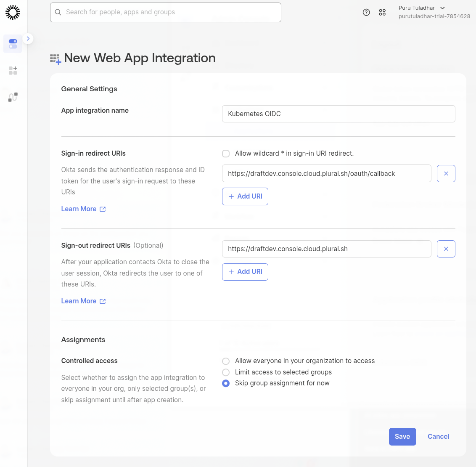Cancel the app integration creation
Screen dimensions: 476x467
click(438, 437)
